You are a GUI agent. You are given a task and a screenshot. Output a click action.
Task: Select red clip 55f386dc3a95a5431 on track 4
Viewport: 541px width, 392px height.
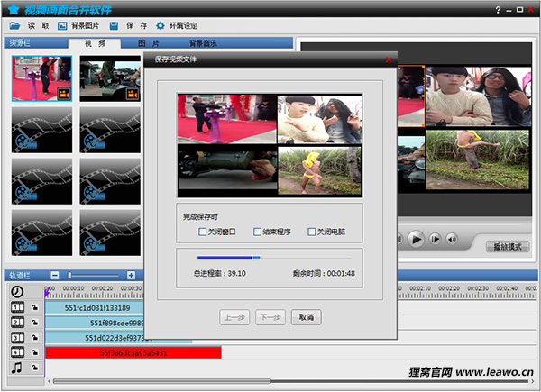[133, 352]
